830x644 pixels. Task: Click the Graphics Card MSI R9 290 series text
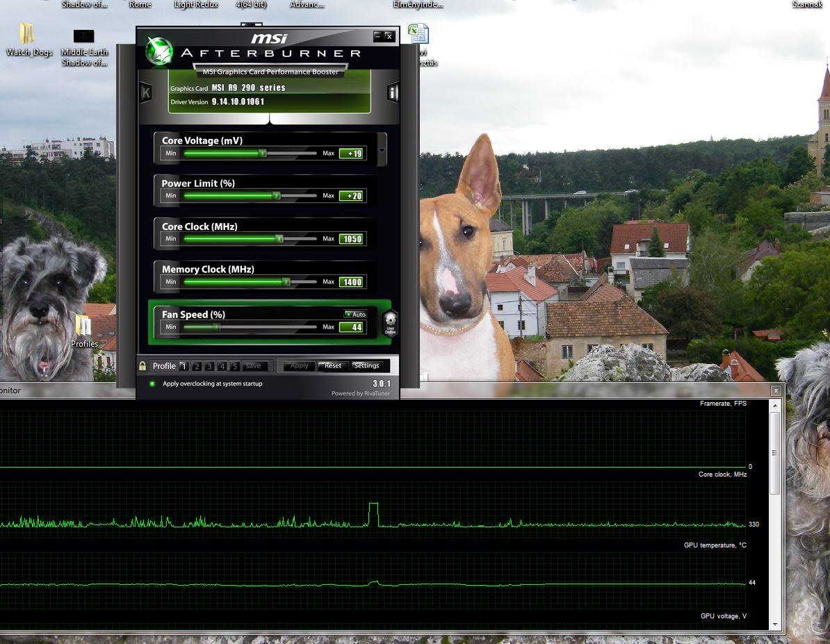pos(227,88)
